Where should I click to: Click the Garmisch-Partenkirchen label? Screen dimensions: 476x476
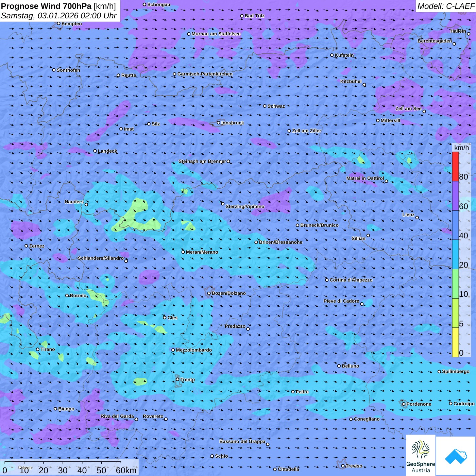coord(205,74)
